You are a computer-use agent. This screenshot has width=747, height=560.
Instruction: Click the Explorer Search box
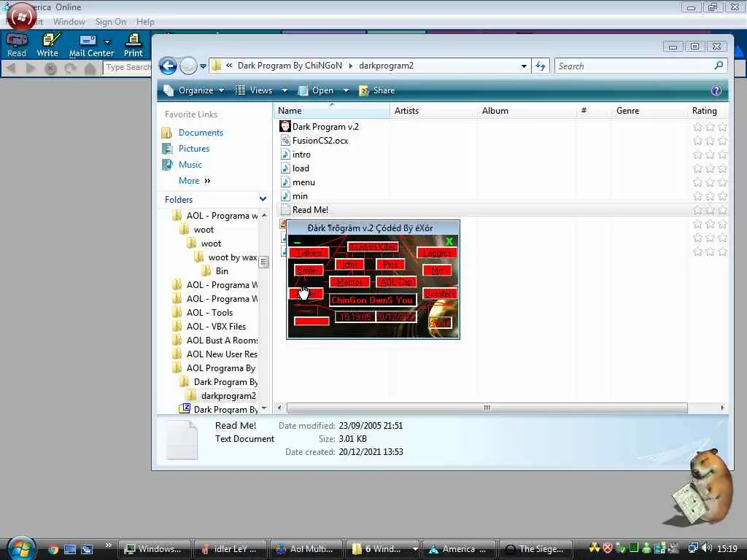(640, 66)
